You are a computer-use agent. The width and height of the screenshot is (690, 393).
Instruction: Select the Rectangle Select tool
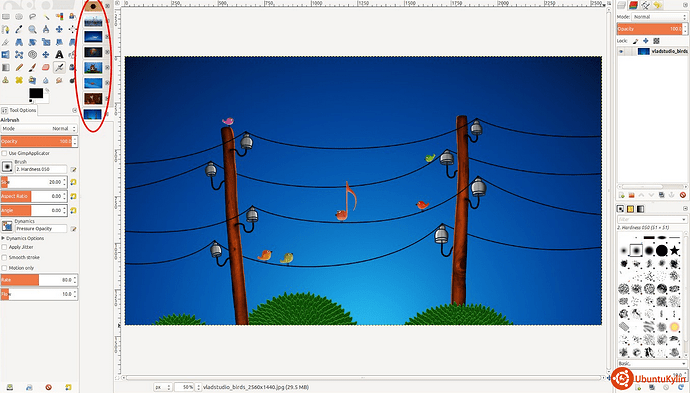[x=6, y=17]
